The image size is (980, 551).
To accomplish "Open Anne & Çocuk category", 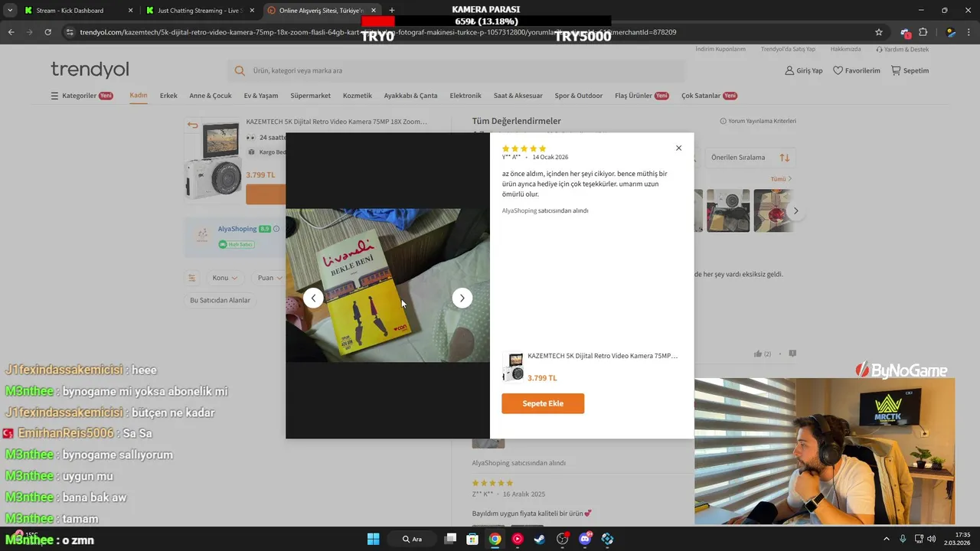I will 211,96.
